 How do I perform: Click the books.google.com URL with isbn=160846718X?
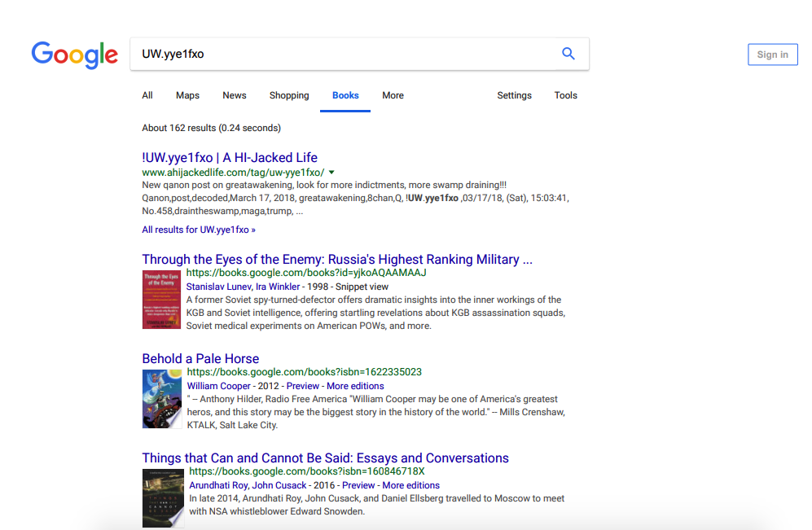click(306, 471)
